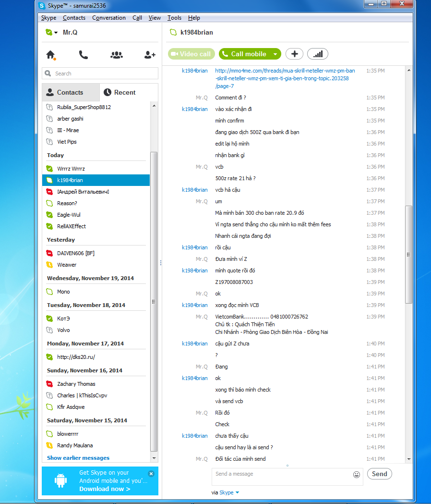
Task: Click the search magnifier icon
Action: point(48,74)
